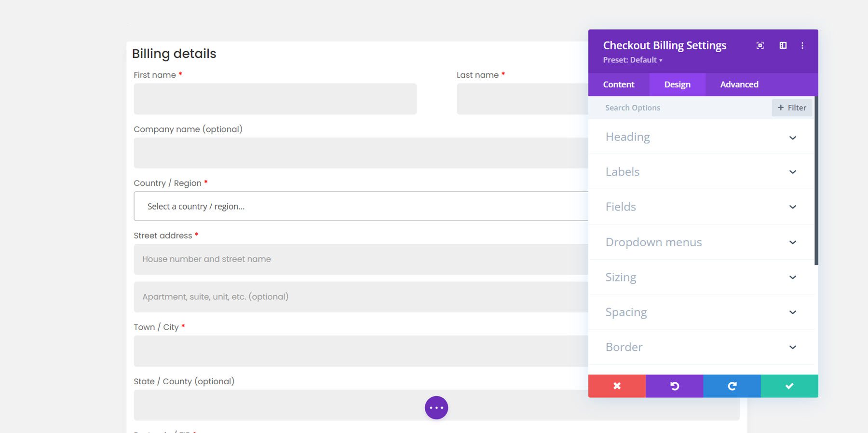
Task: Open the Country / Region select dropdown
Action: [x=361, y=206]
